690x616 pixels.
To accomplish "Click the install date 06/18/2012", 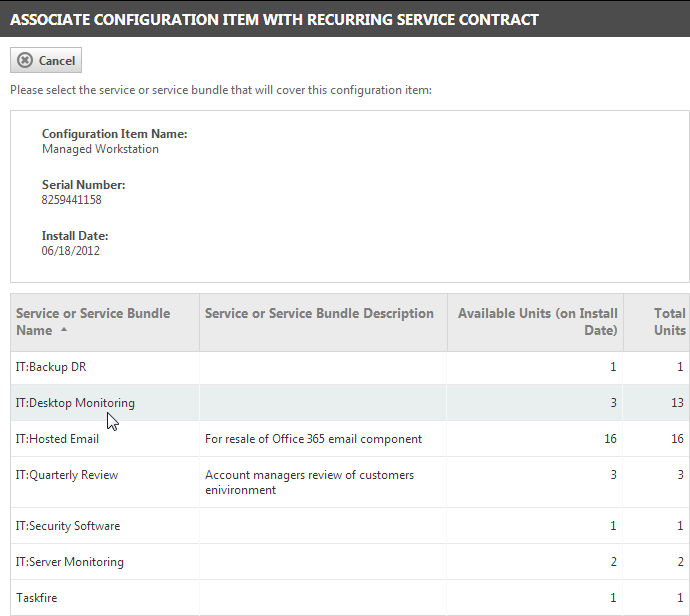I will [71, 251].
